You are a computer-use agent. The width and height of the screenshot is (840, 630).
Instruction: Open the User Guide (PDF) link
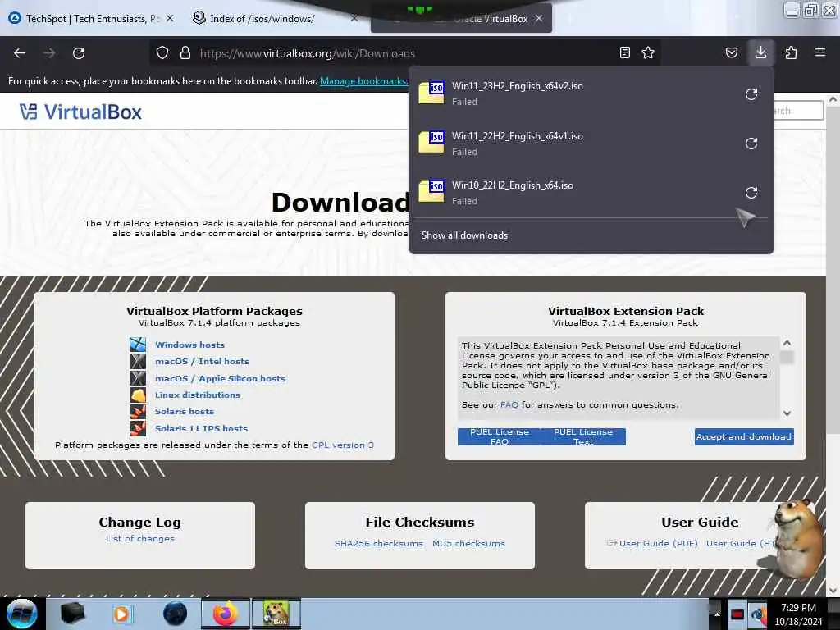click(x=659, y=543)
